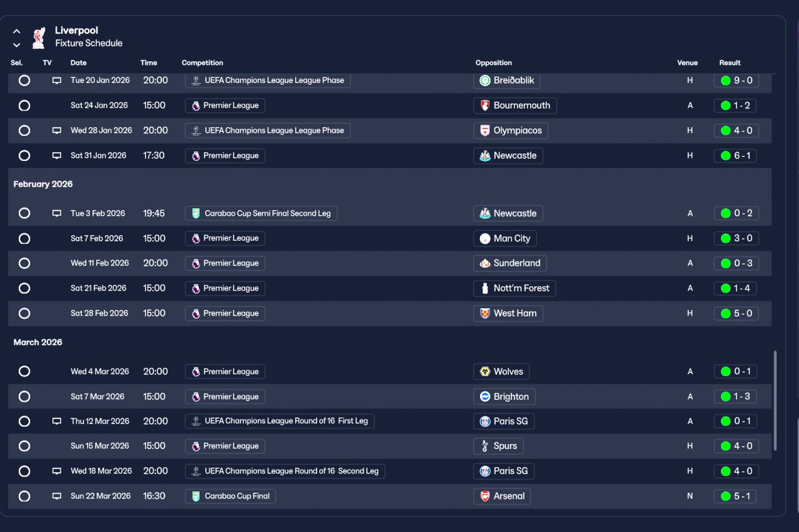Click the Olympiacos club crest

(484, 130)
